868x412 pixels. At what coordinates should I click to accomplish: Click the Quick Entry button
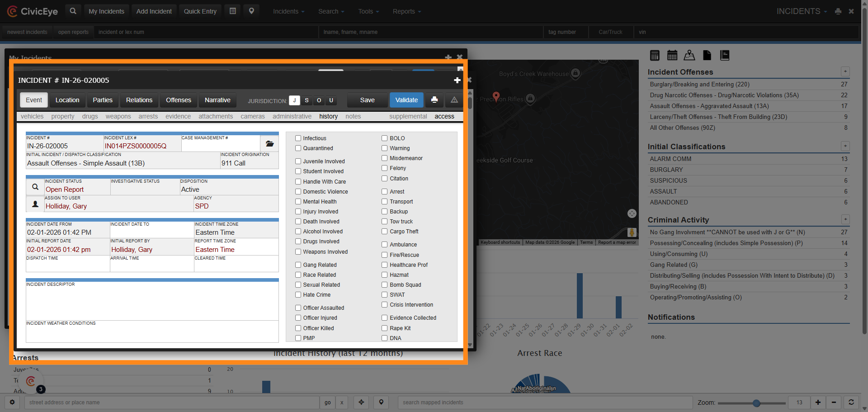pyautogui.click(x=200, y=11)
